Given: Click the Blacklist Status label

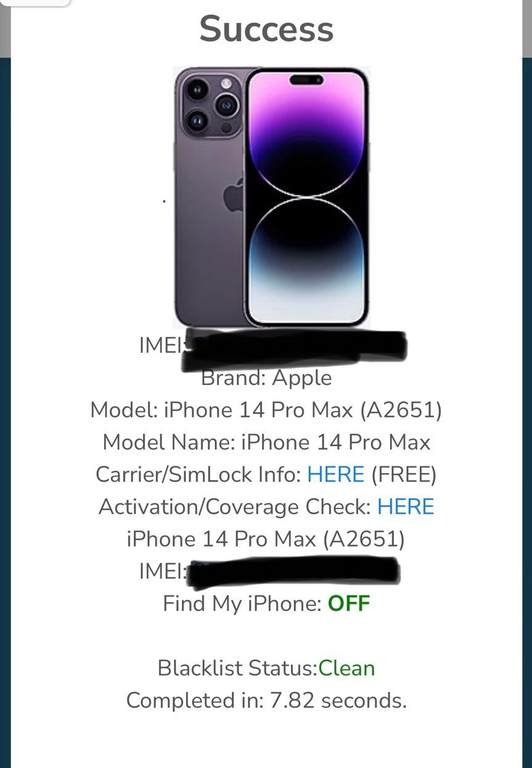Looking at the screenshot, I should (x=237, y=668).
